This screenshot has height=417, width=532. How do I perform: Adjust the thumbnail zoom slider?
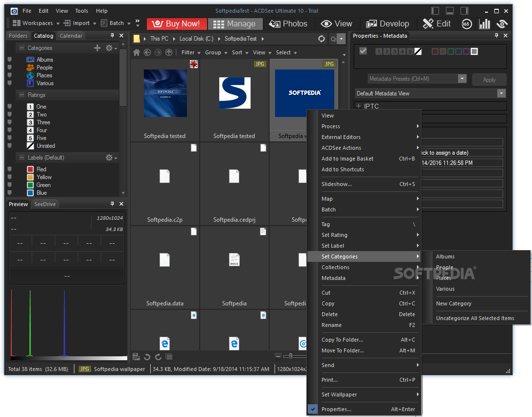[291, 356]
